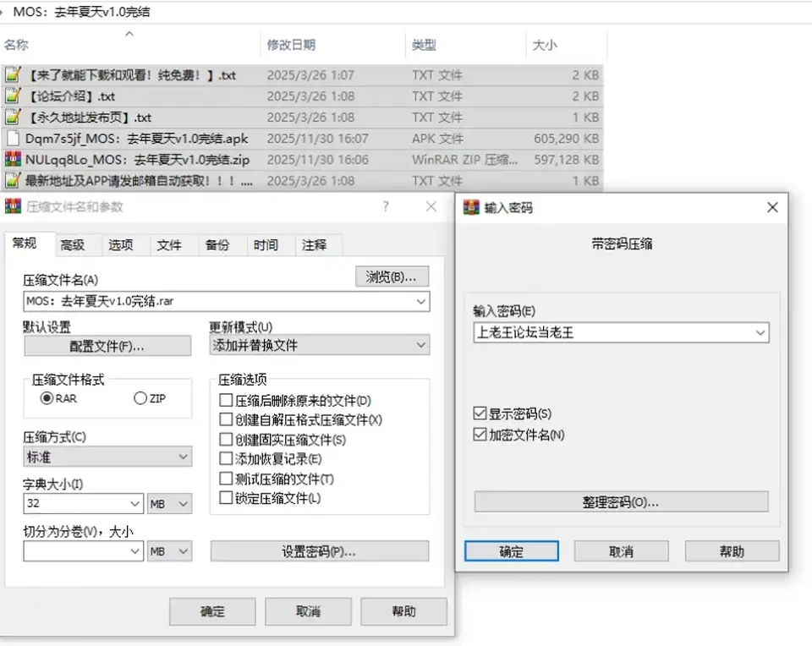Click WinRAR icon in 压缩文件名和参数 title bar
Image resolution: width=812 pixels, height=646 pixels.
(13, 206)
